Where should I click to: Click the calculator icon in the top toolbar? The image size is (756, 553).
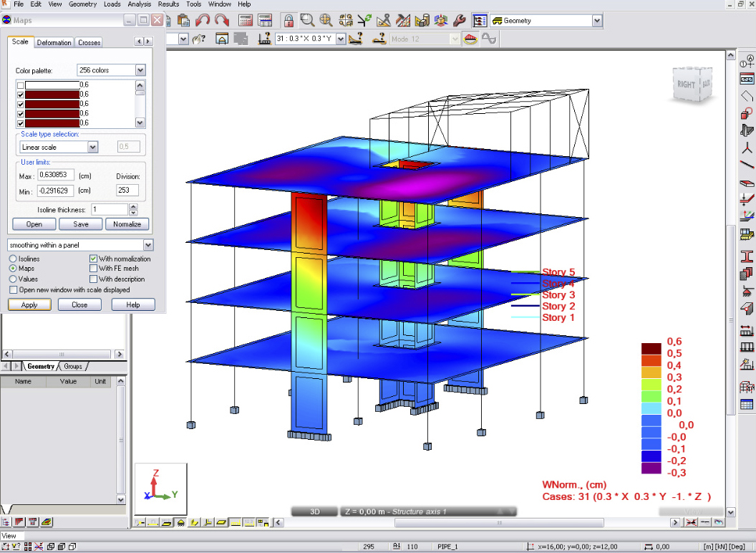coord(245,21)
